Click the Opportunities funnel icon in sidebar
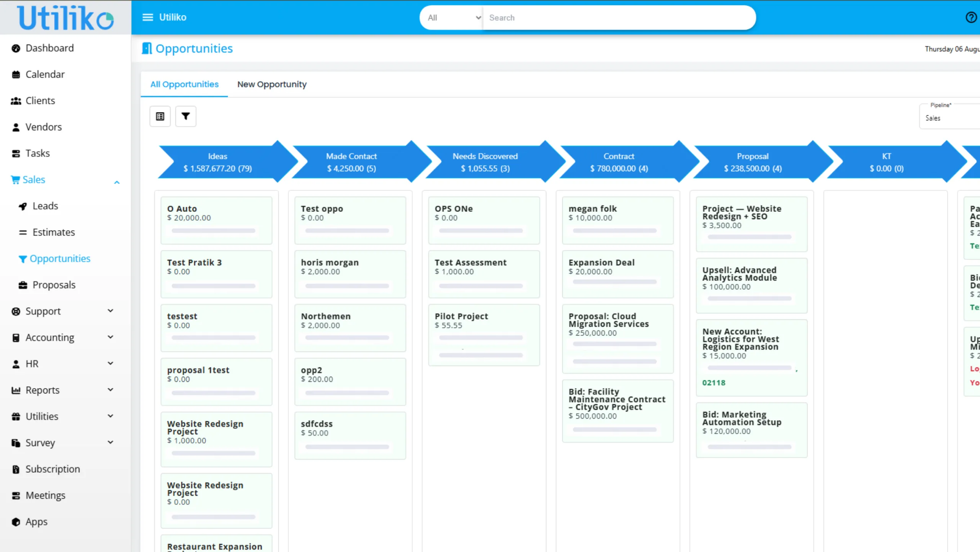 point(23,259)
